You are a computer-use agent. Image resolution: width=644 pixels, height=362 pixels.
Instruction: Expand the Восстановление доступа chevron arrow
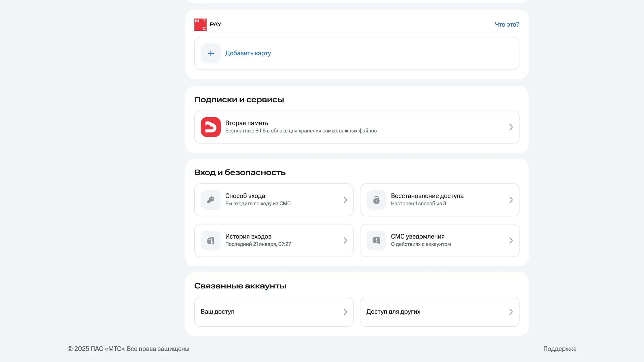[x=511, y=200]
